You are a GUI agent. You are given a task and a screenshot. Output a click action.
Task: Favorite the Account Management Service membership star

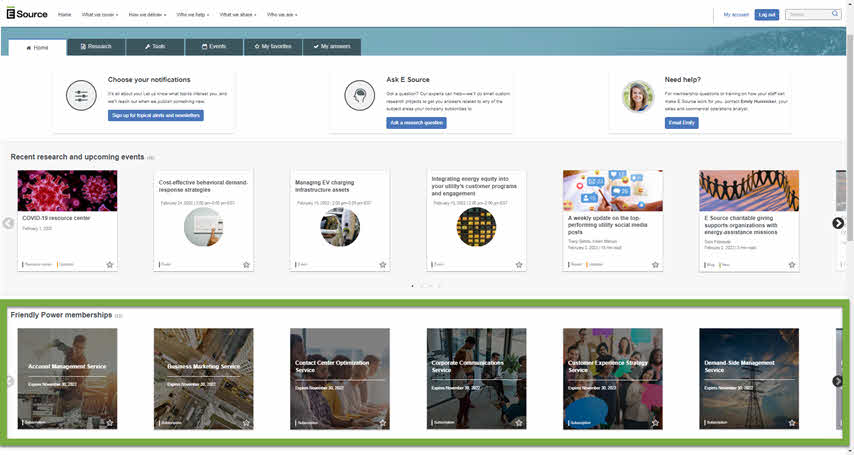(x=110, y=423)
